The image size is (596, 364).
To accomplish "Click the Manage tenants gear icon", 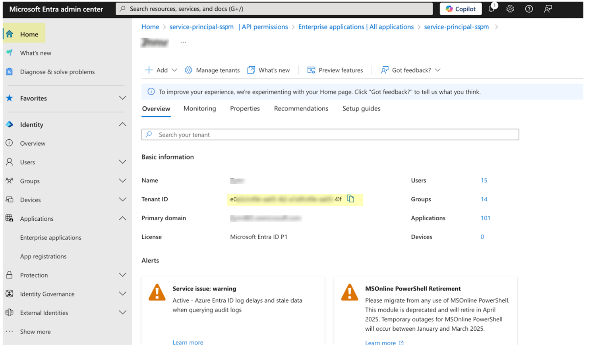I will point(189,70).
